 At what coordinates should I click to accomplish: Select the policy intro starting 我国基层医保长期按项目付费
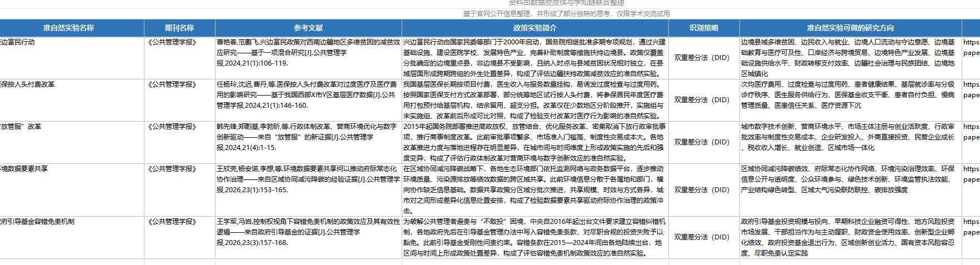[x=535, y=100]
